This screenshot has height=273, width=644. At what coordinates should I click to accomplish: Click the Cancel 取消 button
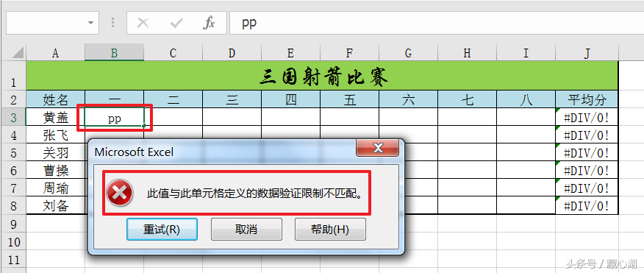(x=246, y=230)
